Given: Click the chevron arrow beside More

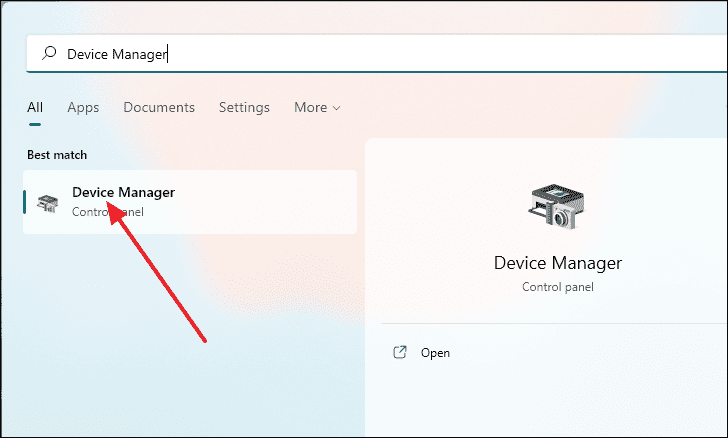Looking at the screenshot, I should (x=337, y=108).
